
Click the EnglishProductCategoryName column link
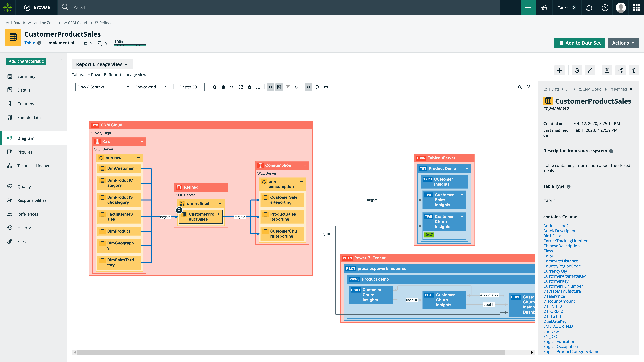571,351
